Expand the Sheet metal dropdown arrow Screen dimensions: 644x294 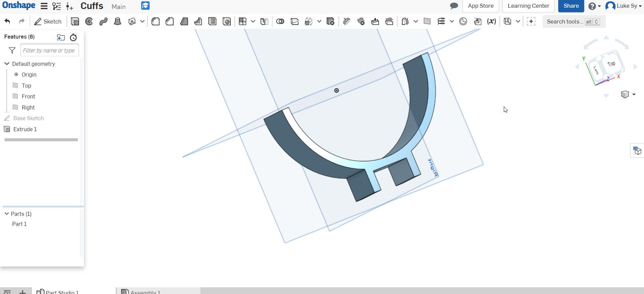tap(518, 21)
